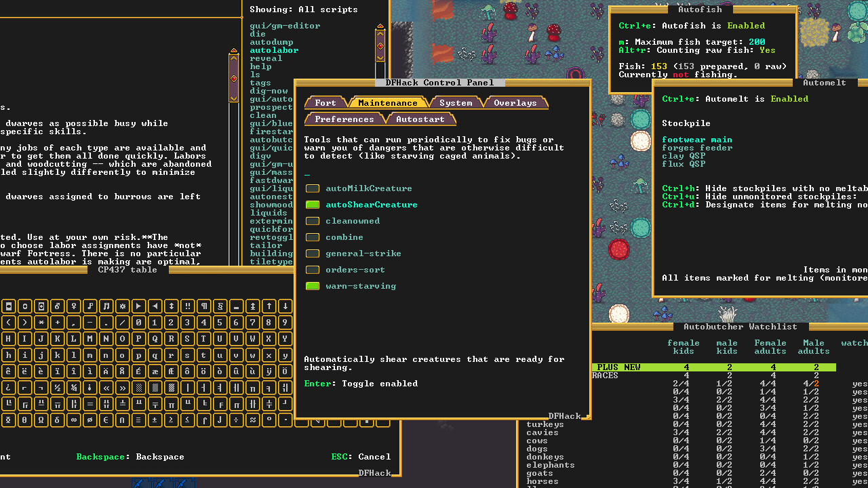Image resolution: width=868 pixels, height=488 pixels.
Task: Select the division sign in the CP437 table
Action: click(236, 420)
